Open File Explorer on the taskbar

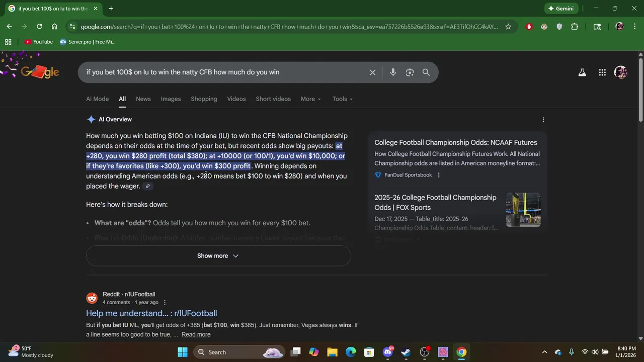(332, 352)
